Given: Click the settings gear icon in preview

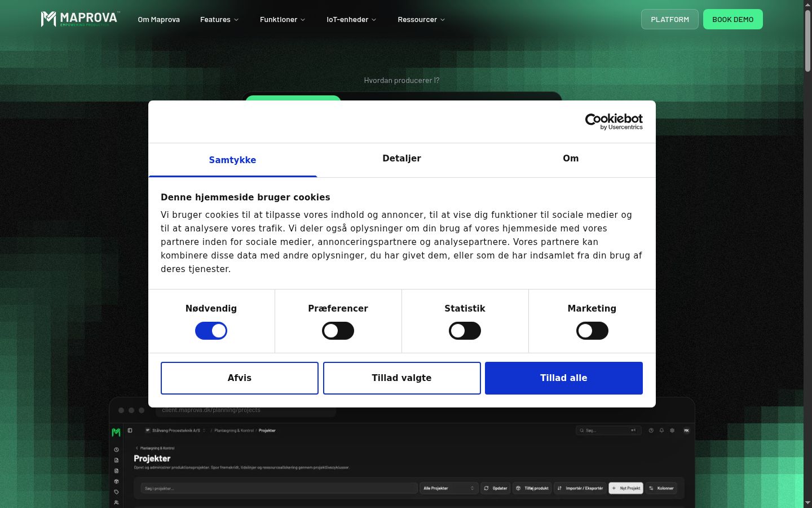Looking at the screenshot, I should [x=672, y=430].
